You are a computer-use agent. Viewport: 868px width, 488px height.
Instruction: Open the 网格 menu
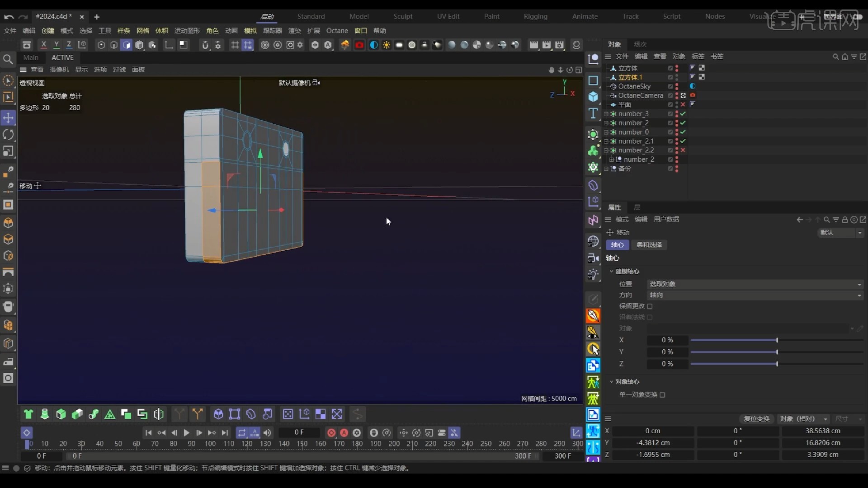pyautogui.click(x=142, y=31)
